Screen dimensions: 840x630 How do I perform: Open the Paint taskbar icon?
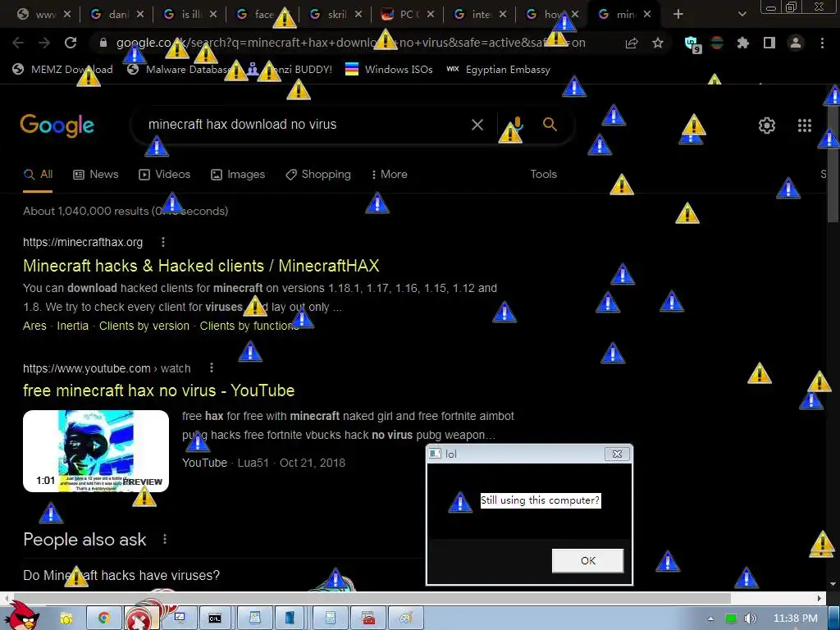click(x=406, y=619)
